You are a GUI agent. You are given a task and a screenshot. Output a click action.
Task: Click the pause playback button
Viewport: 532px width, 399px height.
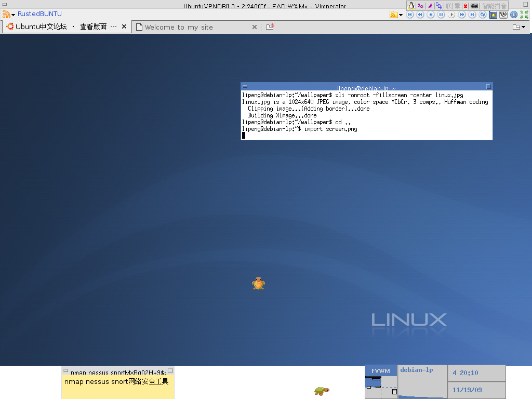(x=441, y=15)
